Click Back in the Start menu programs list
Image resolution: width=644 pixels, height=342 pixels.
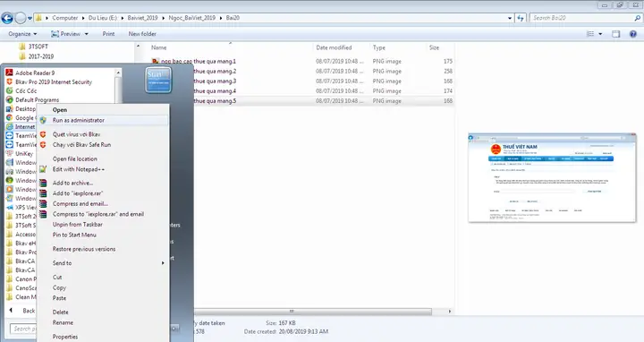22,311
